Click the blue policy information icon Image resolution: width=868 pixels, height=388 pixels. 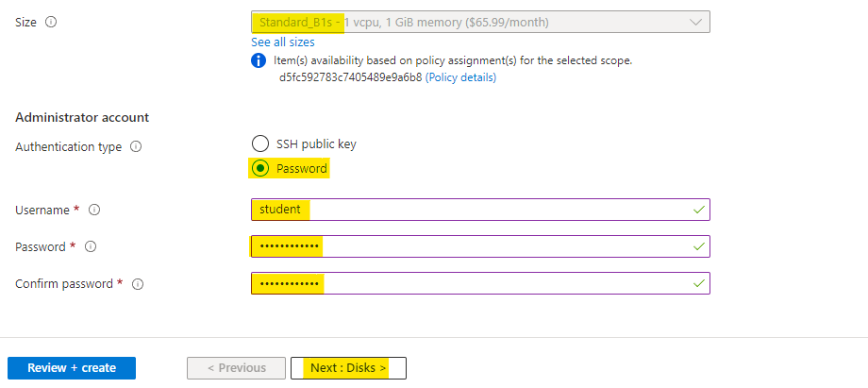pos(259,60)
